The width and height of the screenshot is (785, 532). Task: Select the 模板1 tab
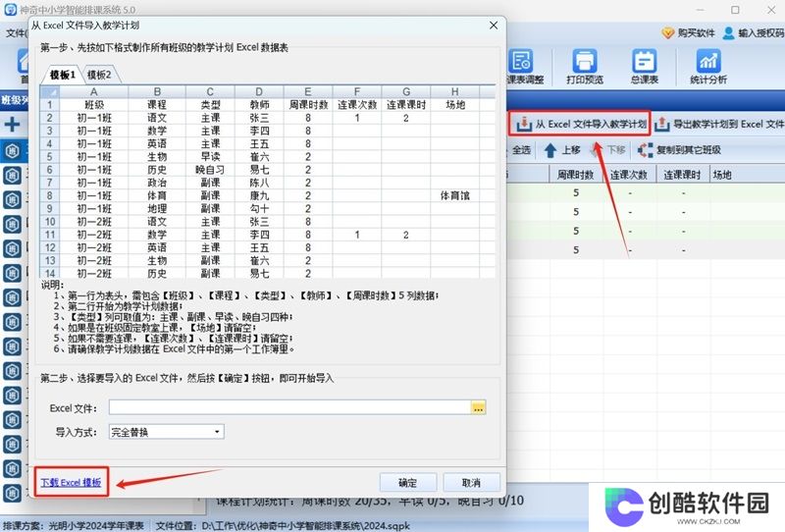63,75
